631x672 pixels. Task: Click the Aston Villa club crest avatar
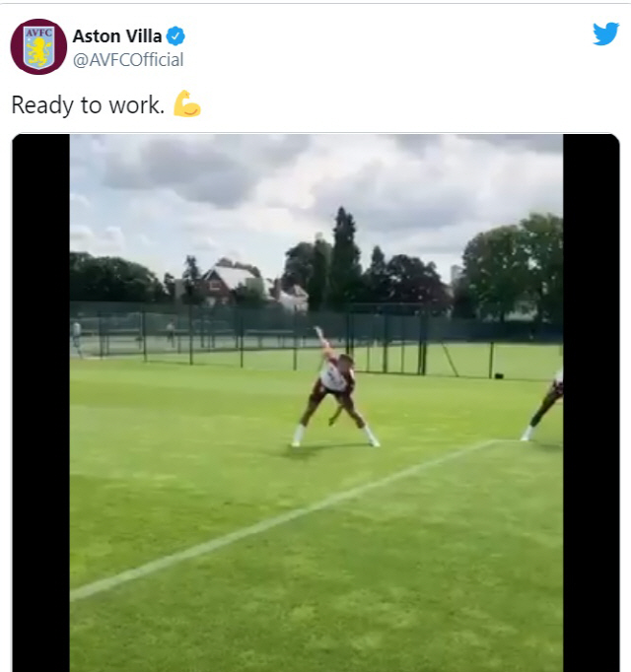(x=38, y=46)
